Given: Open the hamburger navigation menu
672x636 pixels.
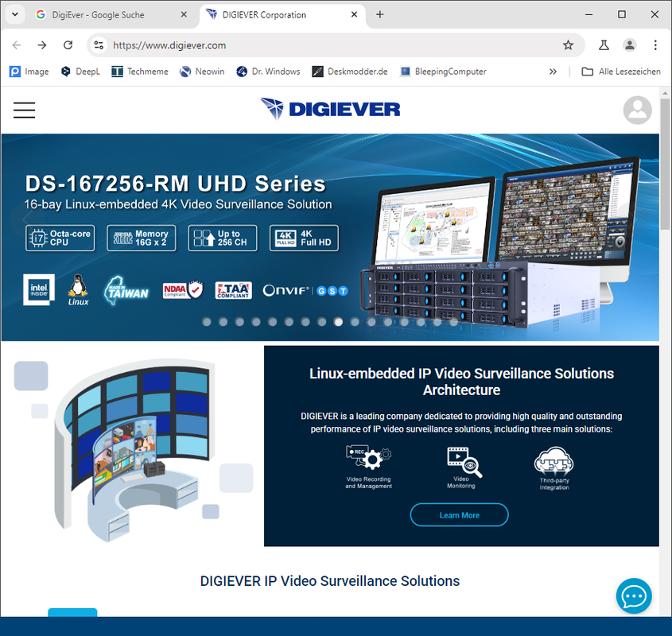Looking at the screenshot, I should [x=24, y=110].
